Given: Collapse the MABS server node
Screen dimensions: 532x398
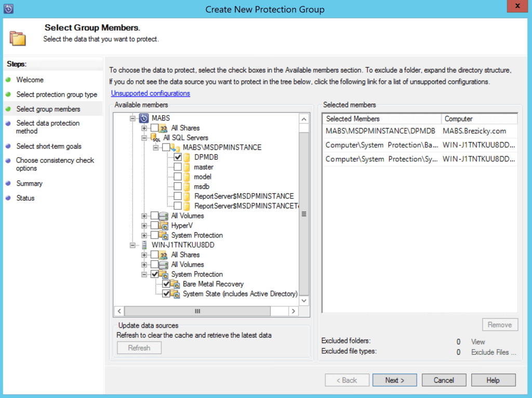Looking at the screenshot, I should click(132, 118).
